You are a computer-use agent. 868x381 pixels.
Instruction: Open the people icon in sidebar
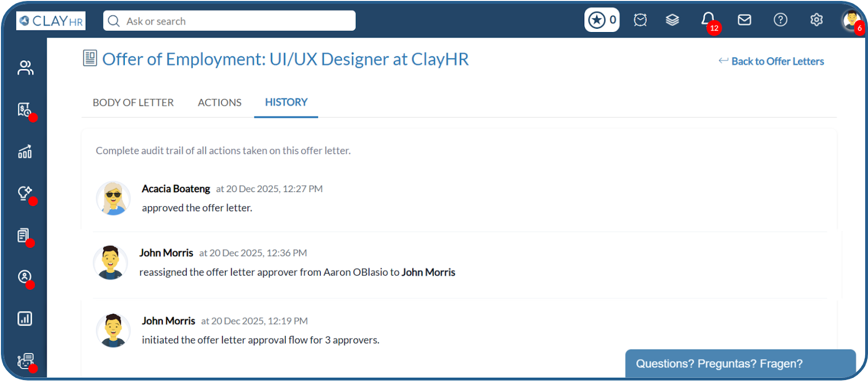25,67
